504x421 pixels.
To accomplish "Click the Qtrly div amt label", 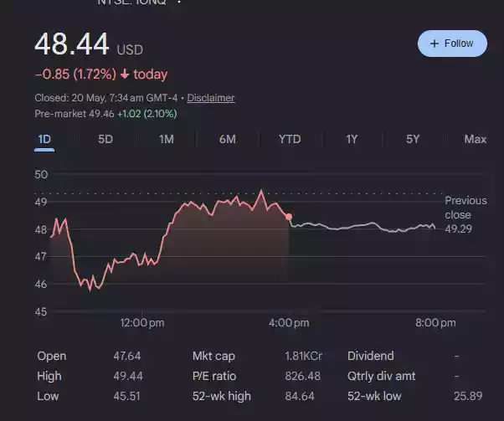I will [381, 376].
